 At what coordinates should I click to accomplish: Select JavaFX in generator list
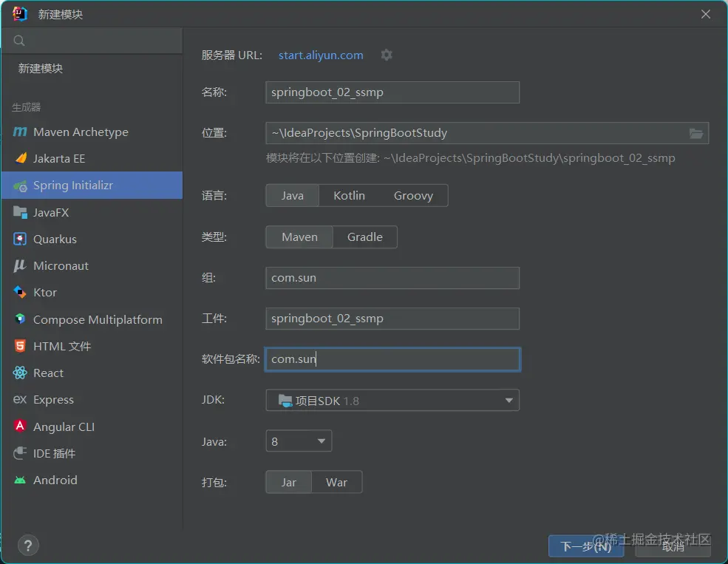tap(92, 212)
